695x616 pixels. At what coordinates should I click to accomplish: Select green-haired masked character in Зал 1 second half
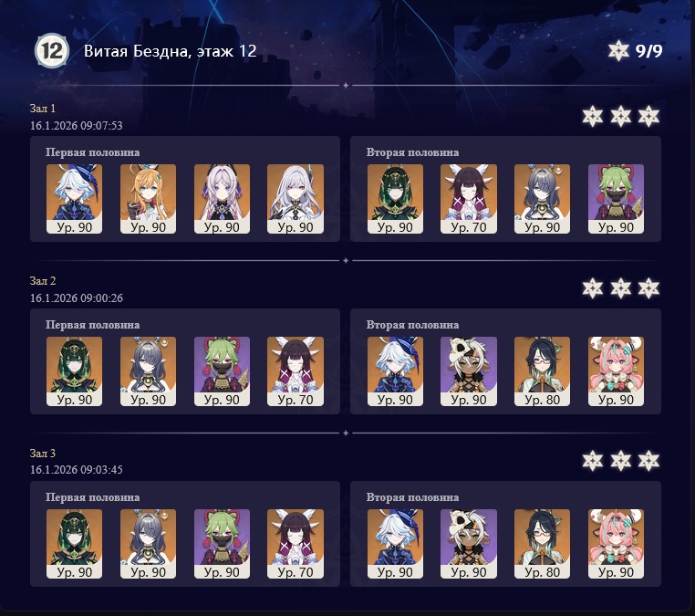616,199
